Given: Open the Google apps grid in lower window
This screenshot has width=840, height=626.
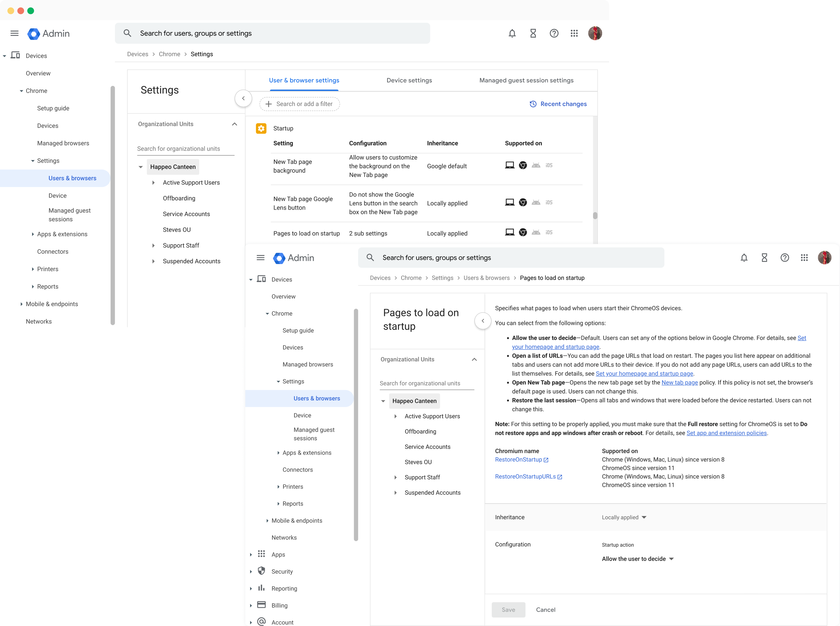Looking at the screenshot, I should (x=804, y=258).
